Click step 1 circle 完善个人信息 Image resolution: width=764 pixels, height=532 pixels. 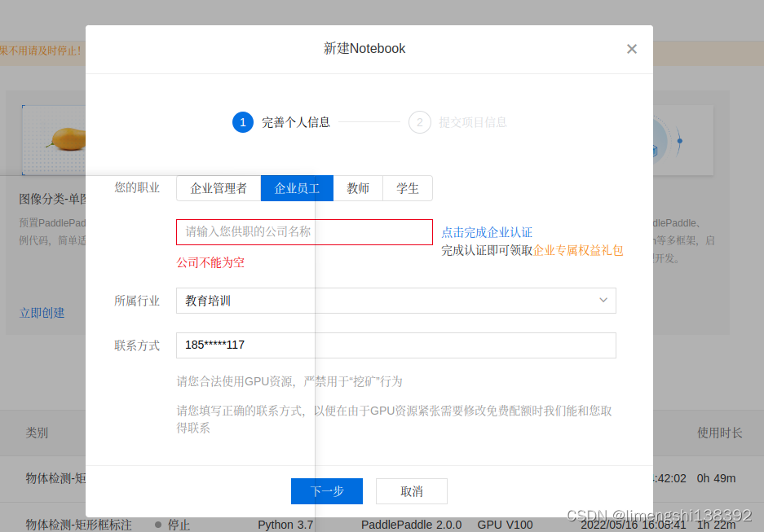(x=243, y=122)
